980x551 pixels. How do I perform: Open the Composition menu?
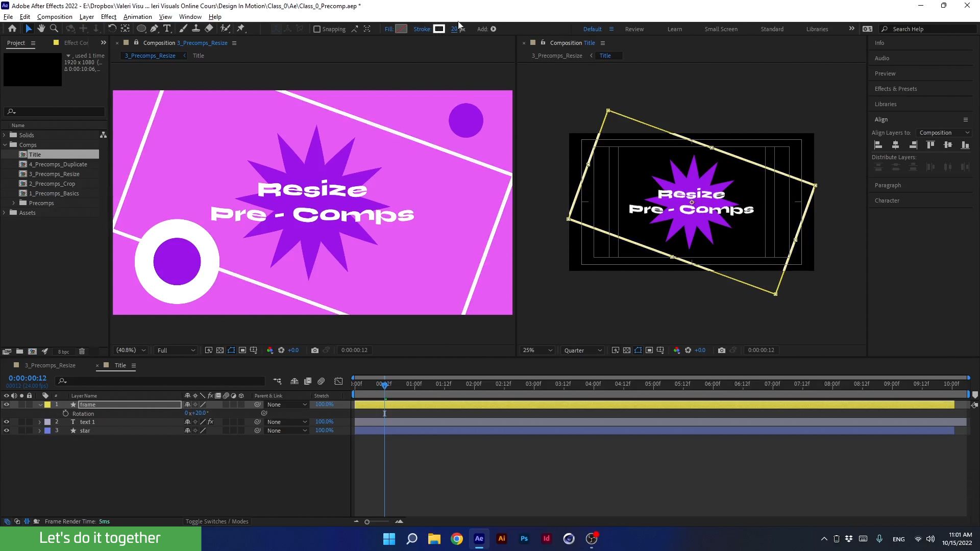55,17
